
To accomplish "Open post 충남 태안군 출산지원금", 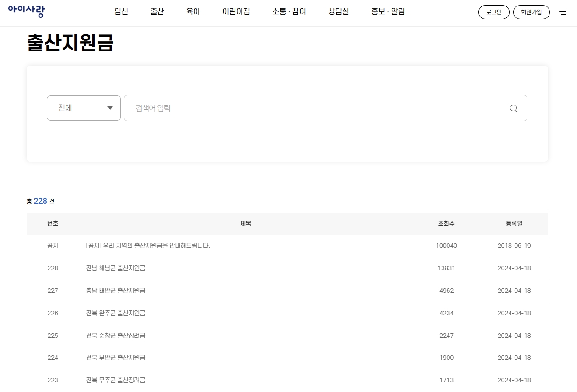I will coord(116,291).
